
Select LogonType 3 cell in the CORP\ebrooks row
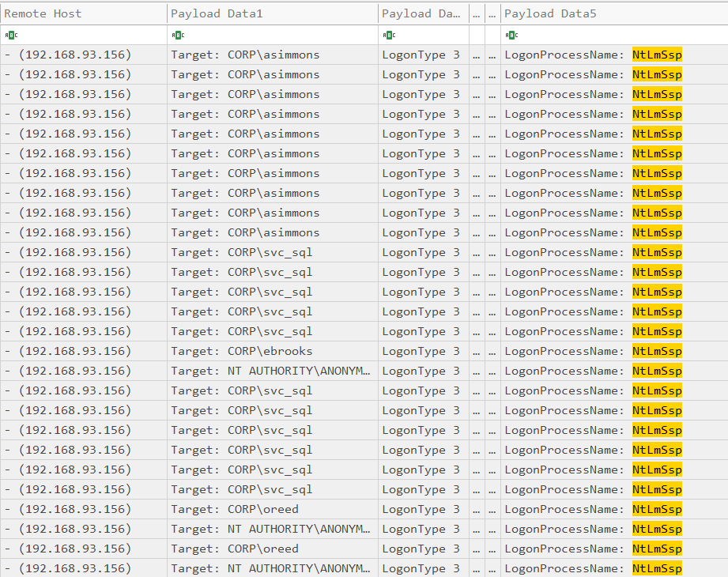(x=424, y=352)
